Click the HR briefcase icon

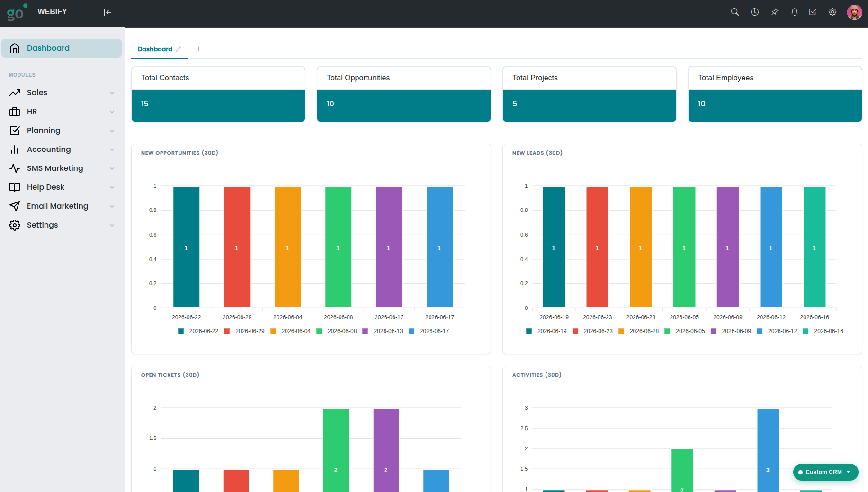pyautogui.click(x=15, y=112)
